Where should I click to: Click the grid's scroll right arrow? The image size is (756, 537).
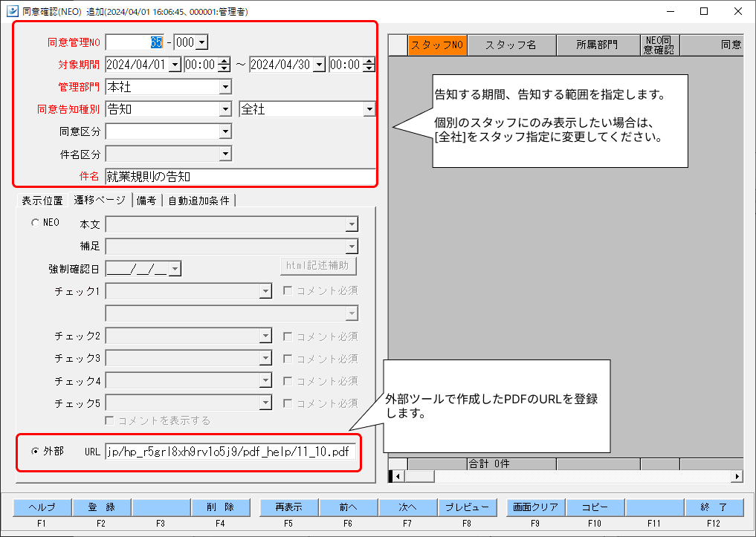point(737,476)
